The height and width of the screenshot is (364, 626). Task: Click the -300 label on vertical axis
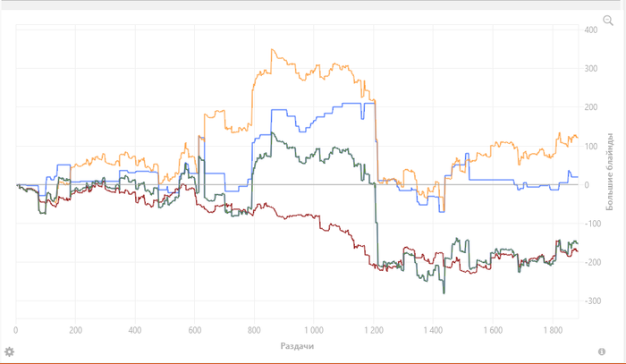click(589, 301)
